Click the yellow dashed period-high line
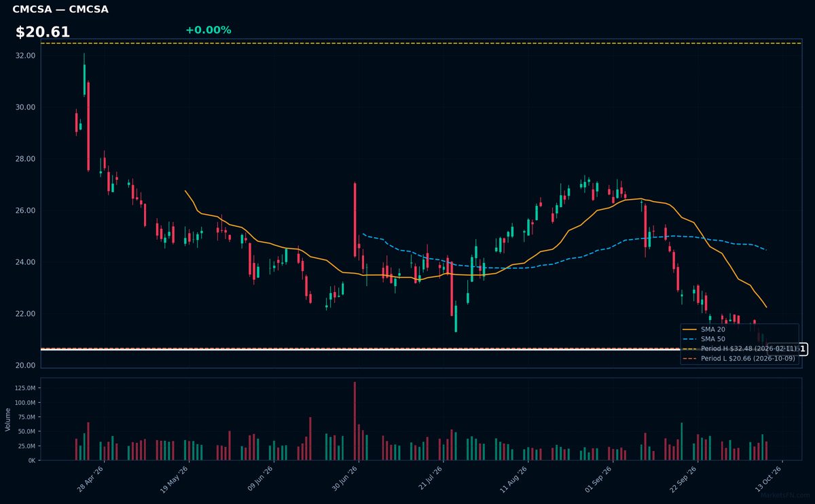 (x=421, y=43)
